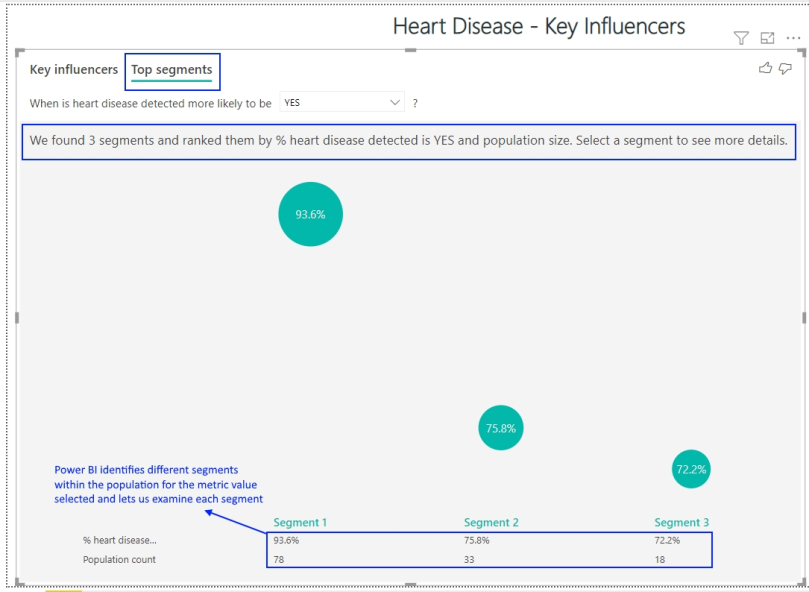The image size is (809, 592).
Task: Give thumbs down feedback on the visual
Action: pos(786,67)
